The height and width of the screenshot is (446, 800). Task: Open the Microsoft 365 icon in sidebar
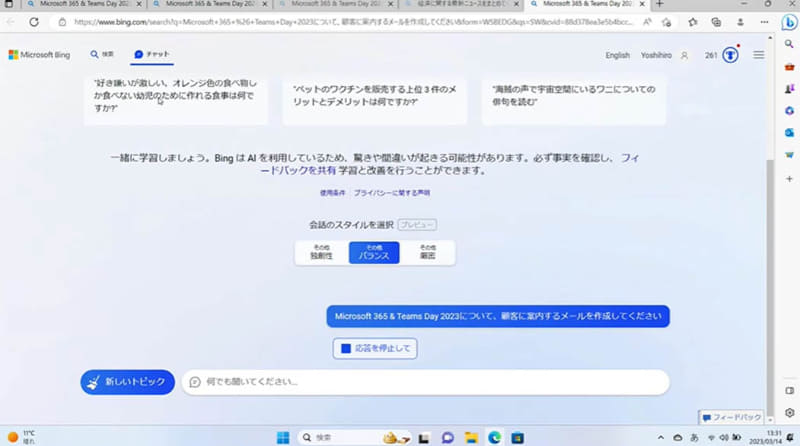tap(789, 111)
